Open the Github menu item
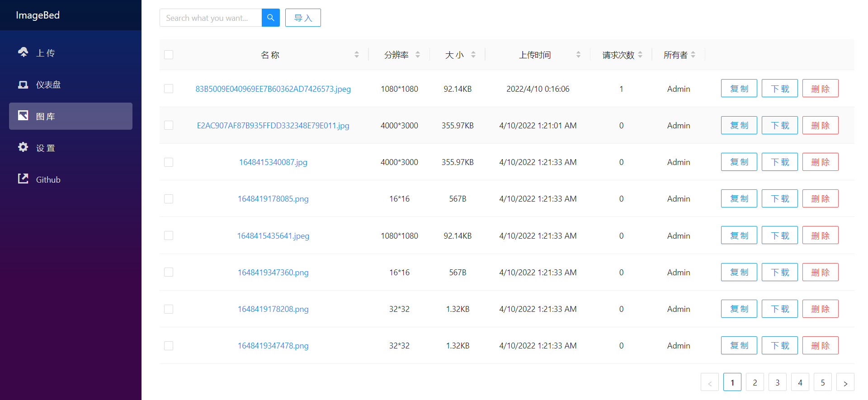 (71, 179)
